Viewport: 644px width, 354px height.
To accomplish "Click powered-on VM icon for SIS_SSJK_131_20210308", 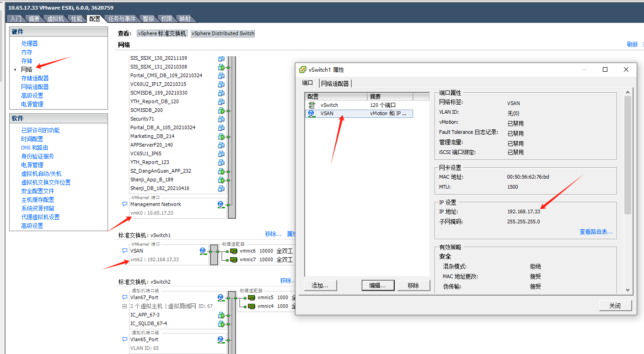I will [x=221, y=67].
